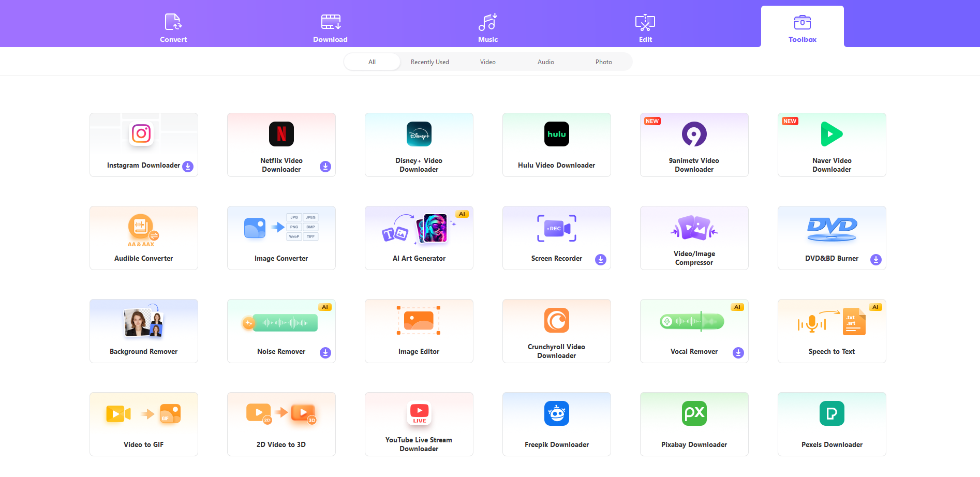Screen dimensions: 980x477
Task: Click the Screen Recorder REC icon
Action: click(x=557, y=228)
